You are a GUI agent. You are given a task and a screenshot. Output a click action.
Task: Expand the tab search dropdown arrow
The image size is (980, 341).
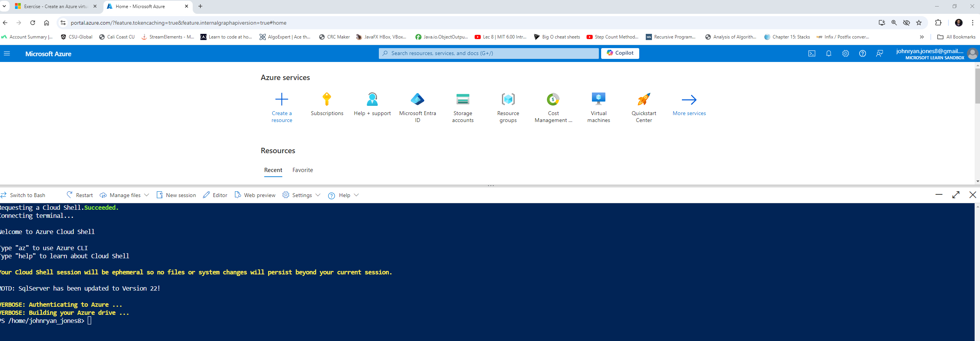4,7
